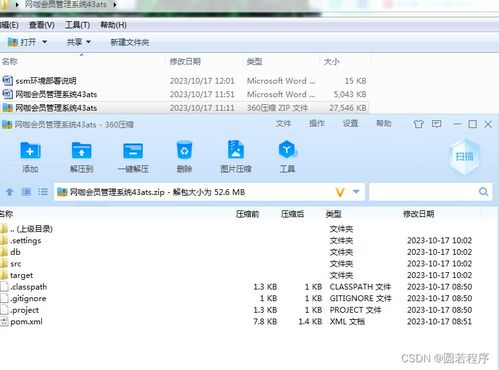The image size is (499, 370).
Task: Select the ssm环境部署说明 Word document icon
Action: [x=7, y=80]
